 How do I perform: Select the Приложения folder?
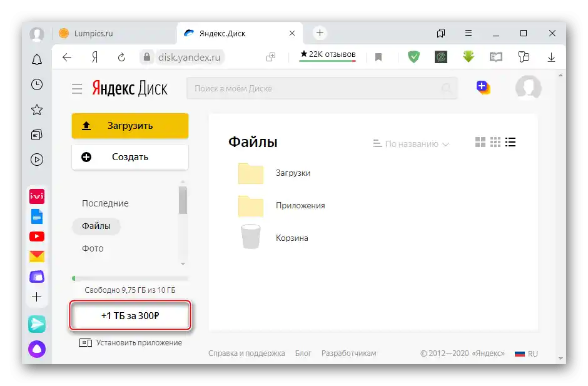click(281, 206)
